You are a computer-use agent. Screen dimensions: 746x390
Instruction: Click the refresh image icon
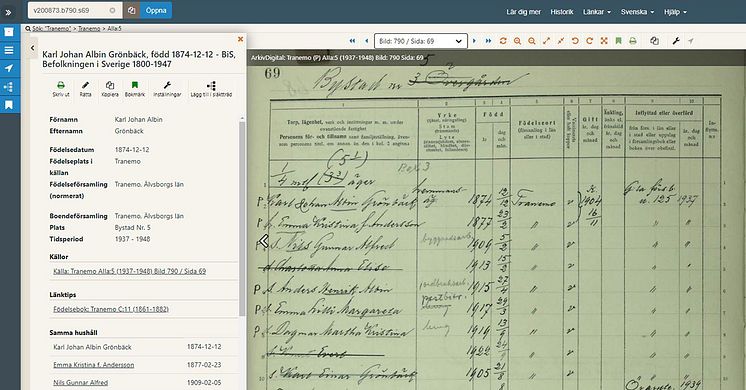(503, 41)
